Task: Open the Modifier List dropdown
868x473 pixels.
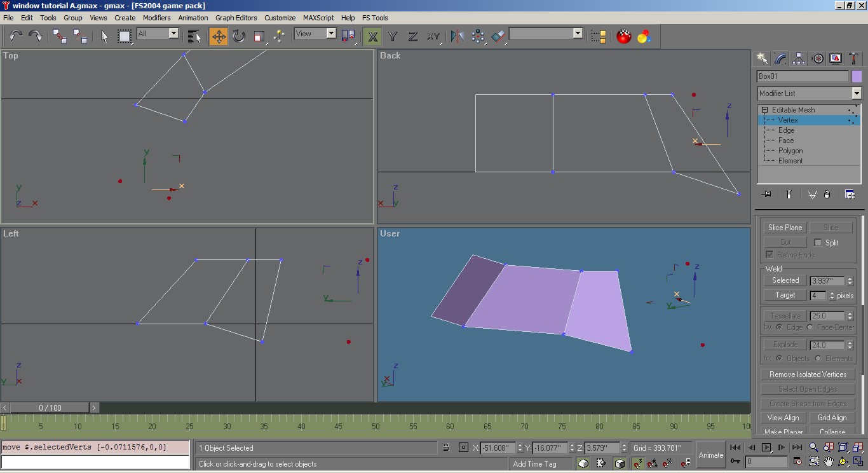Action: (x=856, y=93)
